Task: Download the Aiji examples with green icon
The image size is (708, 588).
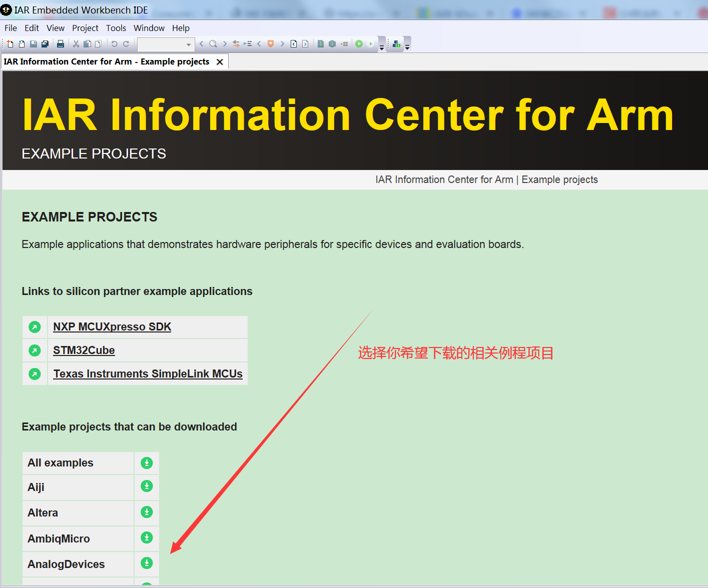Action: [146, 486]
